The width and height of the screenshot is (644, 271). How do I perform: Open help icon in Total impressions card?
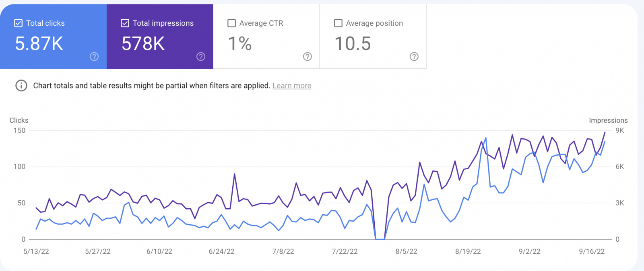click(201, 57)
